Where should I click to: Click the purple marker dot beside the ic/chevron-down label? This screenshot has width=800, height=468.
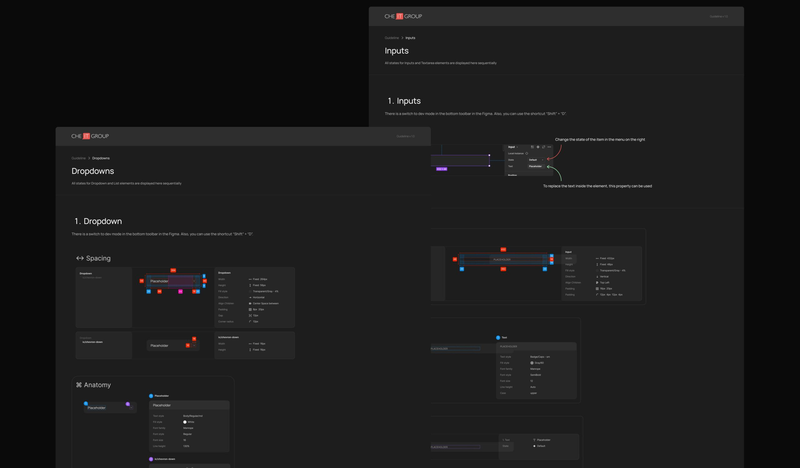pos(151,459)
